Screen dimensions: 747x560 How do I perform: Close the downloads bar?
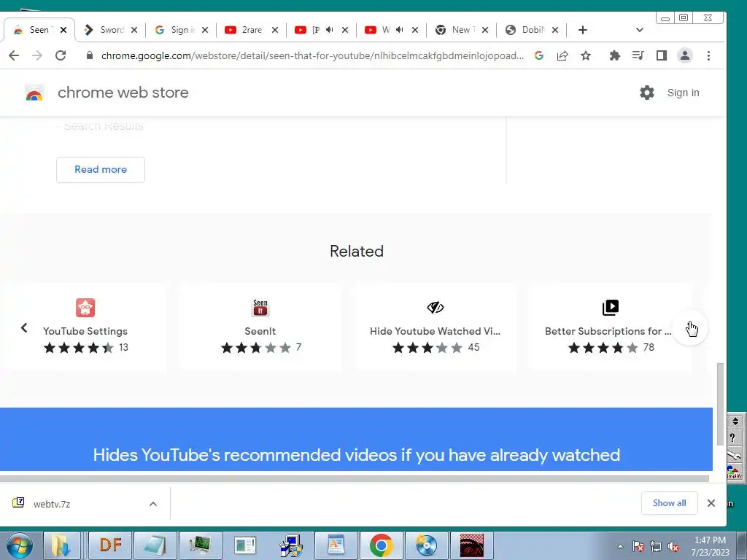tap(711, 503)
